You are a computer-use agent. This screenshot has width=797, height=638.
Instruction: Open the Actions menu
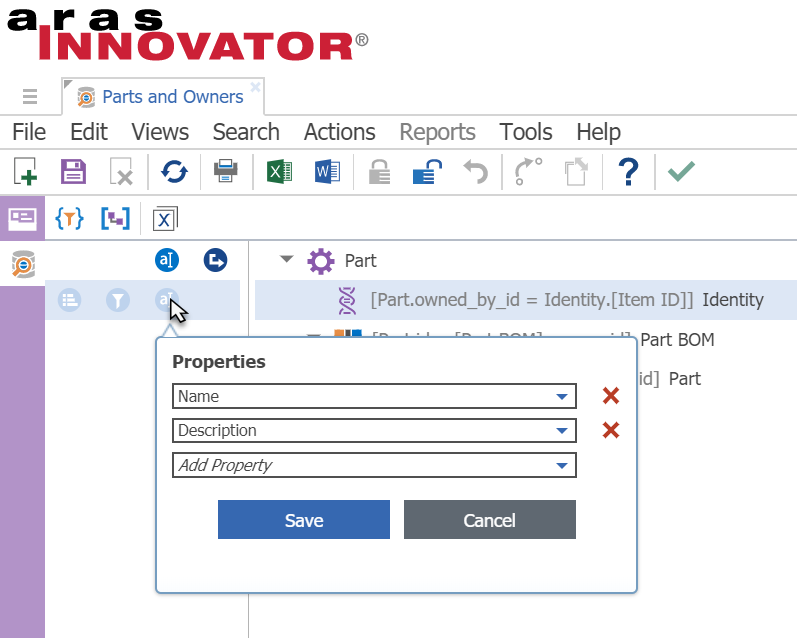point(339,132)
